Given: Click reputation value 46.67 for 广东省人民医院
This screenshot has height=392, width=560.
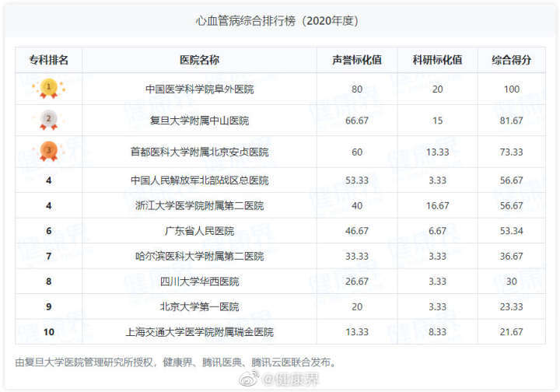Looking at the screenshot, I should point(357,231).
